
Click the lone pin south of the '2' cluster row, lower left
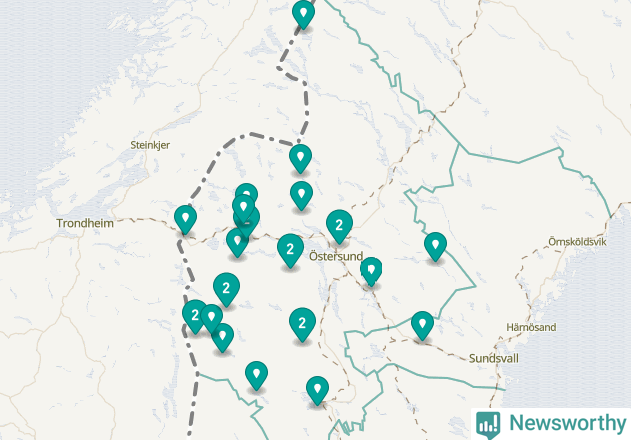point(256,375)
